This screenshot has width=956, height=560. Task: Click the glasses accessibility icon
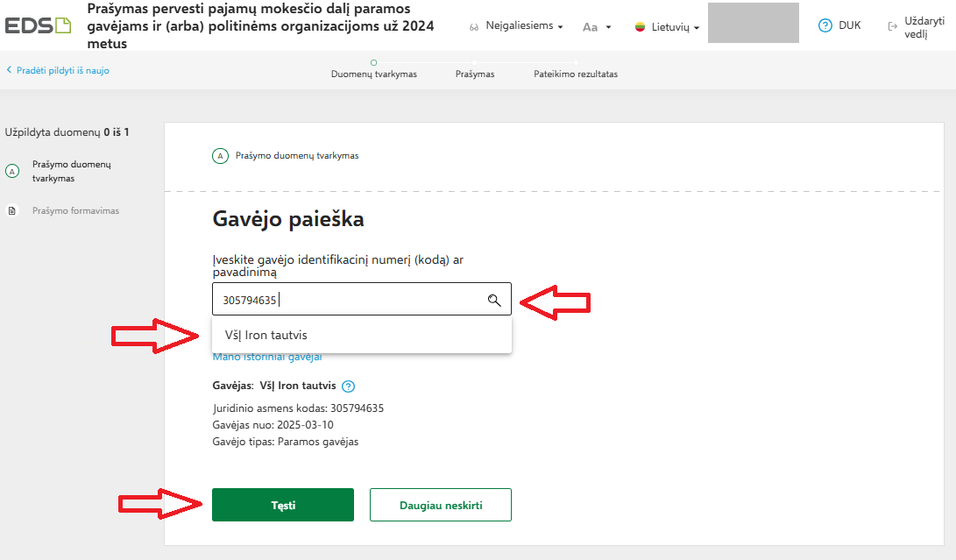(474, 27)
